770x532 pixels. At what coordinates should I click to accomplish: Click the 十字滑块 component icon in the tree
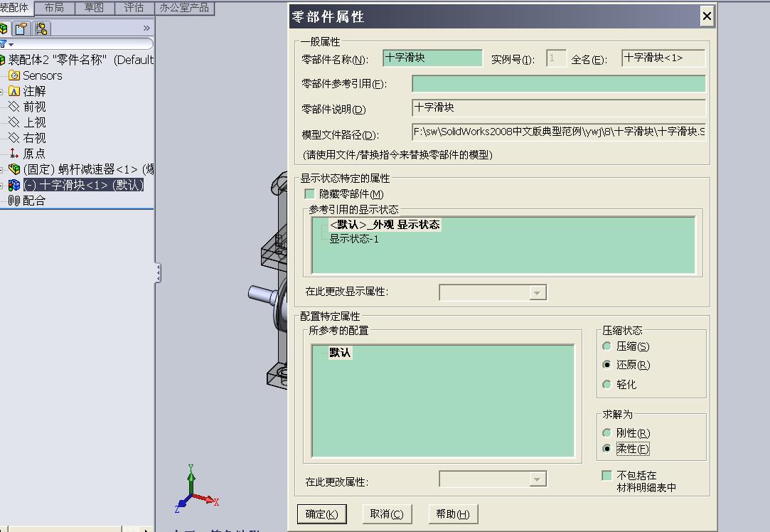(14, 185)
